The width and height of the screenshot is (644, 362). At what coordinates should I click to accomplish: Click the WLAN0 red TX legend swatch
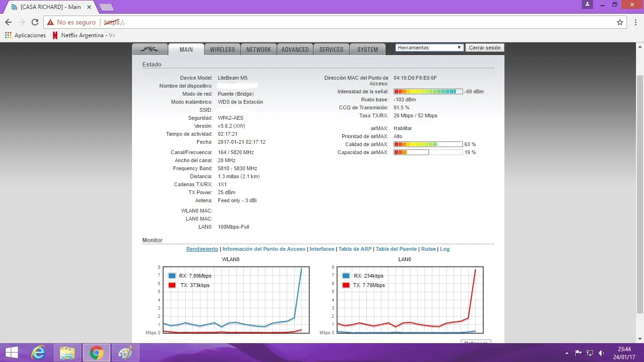[172, 285]
